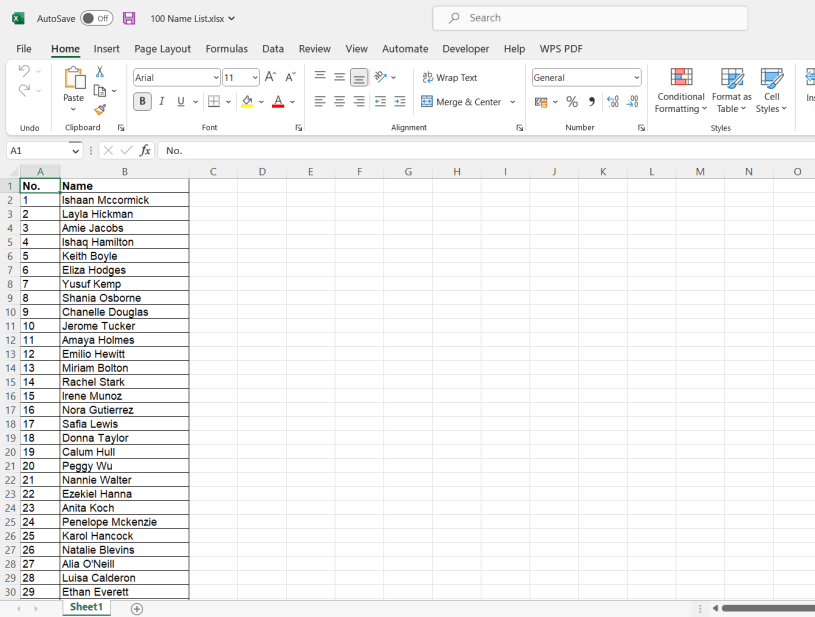Add a new sheet with plus

click(137, 609)
